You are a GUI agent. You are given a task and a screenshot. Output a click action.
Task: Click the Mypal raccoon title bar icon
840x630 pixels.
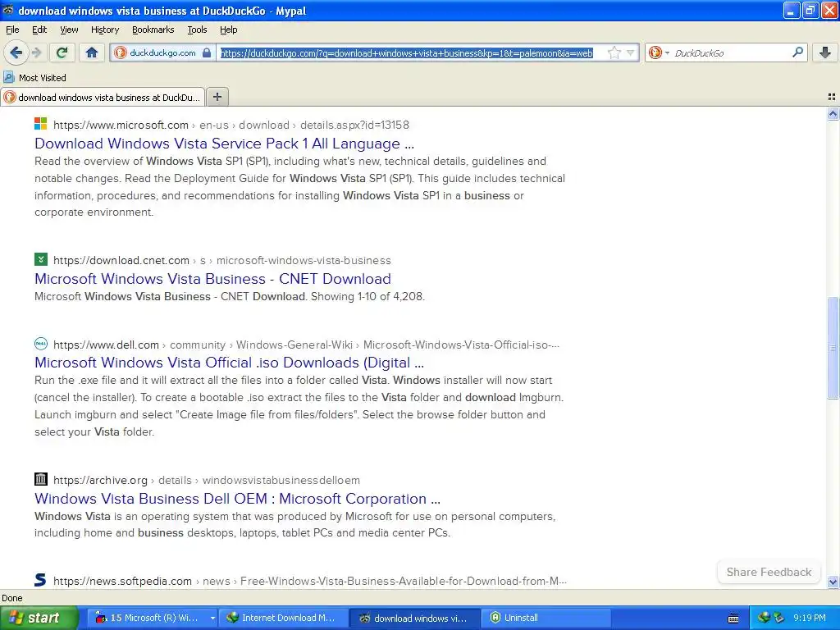coord(8,10)
